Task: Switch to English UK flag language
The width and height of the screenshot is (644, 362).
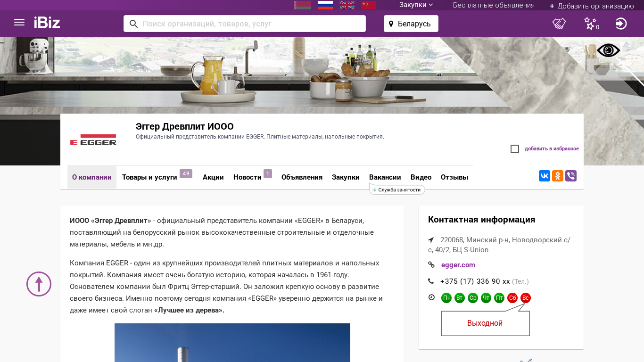Action: click(x=347, y=5)
